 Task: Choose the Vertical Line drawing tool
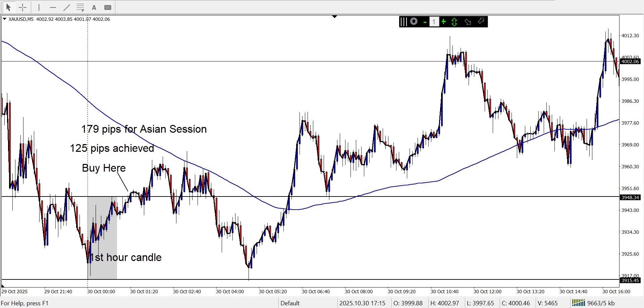click(x=39, y=7)
